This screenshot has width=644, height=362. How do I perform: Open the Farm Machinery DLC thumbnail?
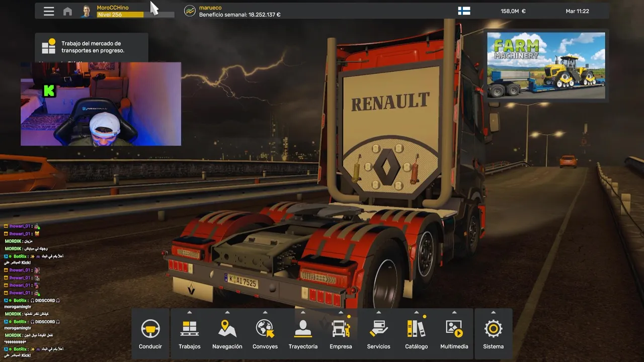(x=546, y=65)
